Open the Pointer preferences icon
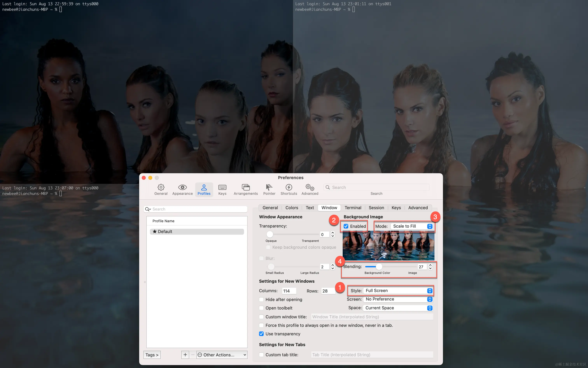The image size is (588, 368). [x=269, y=188]
